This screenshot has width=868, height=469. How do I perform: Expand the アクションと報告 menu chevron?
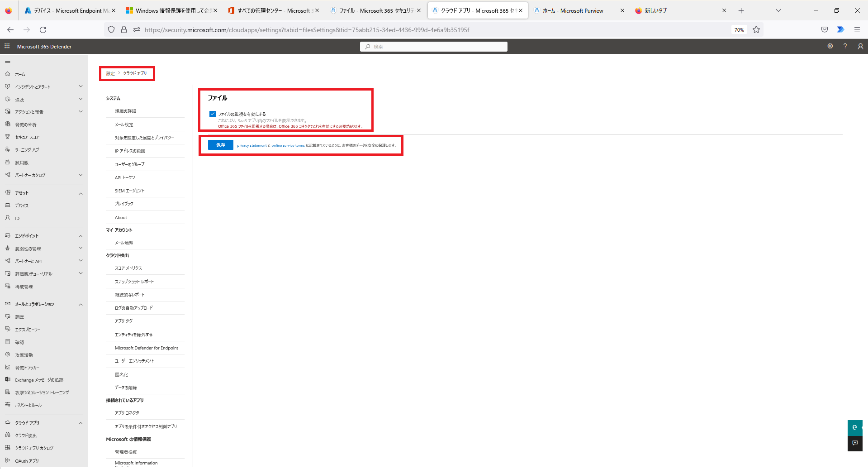tap(81, 111)
